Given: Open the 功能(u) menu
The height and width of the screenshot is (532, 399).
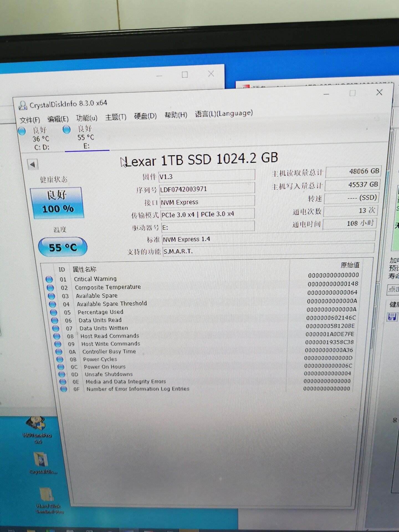Looking at the screenshot, I should pos(87,118).
